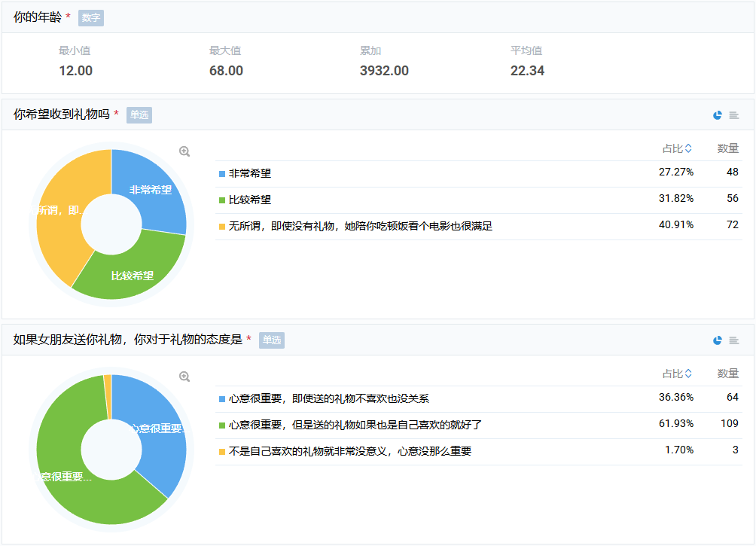Click the 31.82% percentage value
Screen dimensions: 756x546
pos(676,199)
